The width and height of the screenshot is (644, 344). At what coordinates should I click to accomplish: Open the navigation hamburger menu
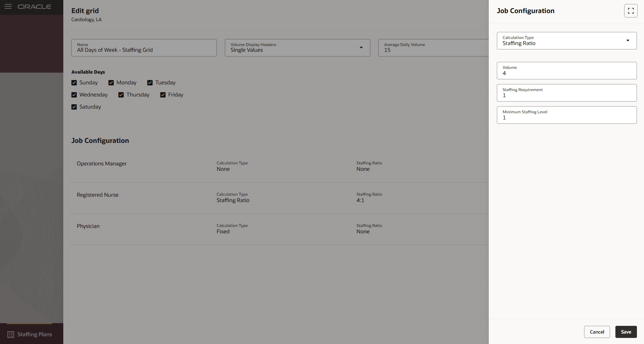(x=8, y=6)
